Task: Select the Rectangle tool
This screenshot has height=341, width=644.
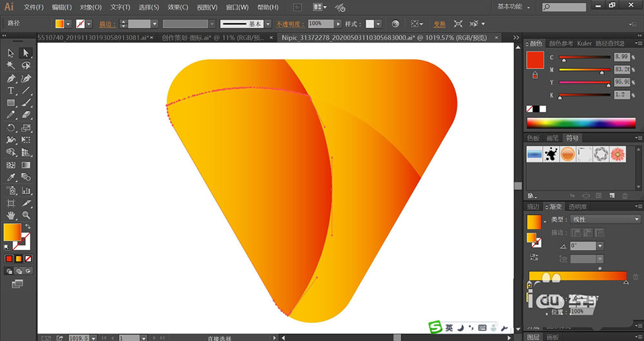Action: point(11,103)
